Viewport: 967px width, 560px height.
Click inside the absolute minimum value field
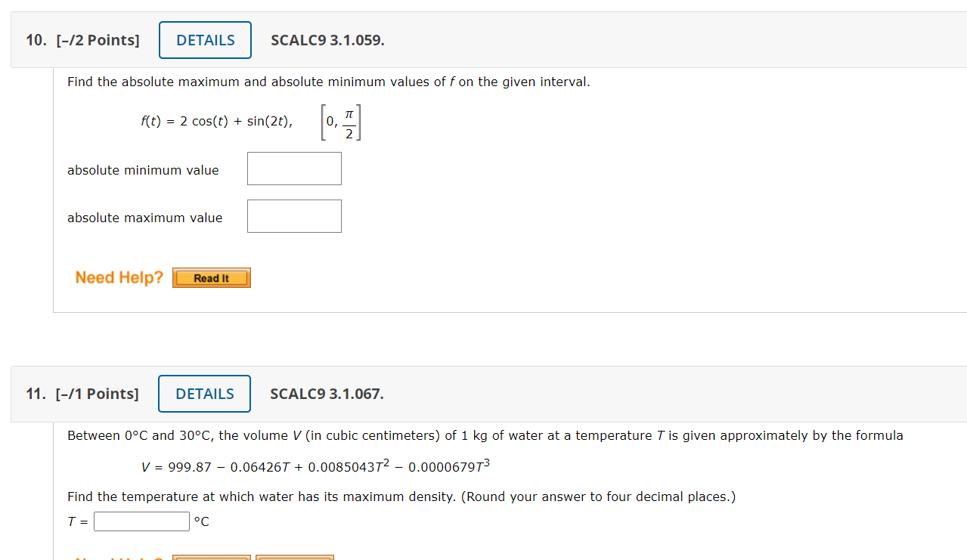click(294, 168)
